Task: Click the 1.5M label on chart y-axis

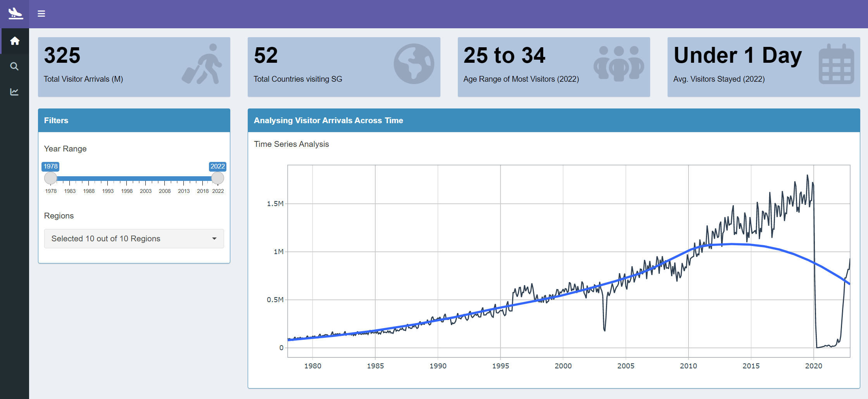Action: pos(275,204)
